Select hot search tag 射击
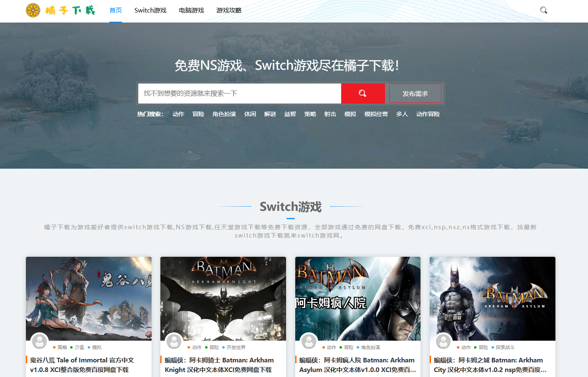 [x=330, y=114]
